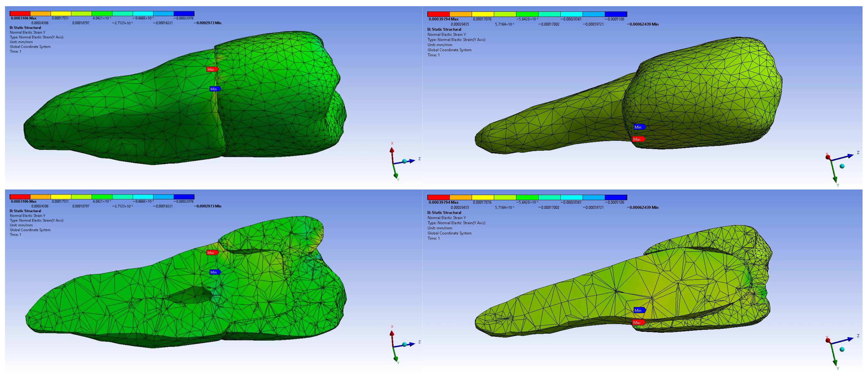Select the cyan band in bottom-left legend
Viewport: 868px width, 379px height.
(143, 197)
